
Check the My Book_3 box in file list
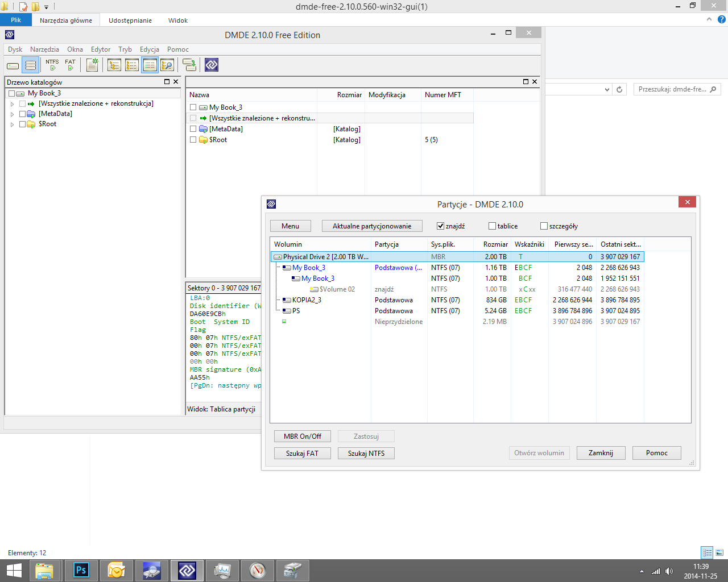point(193,107)
